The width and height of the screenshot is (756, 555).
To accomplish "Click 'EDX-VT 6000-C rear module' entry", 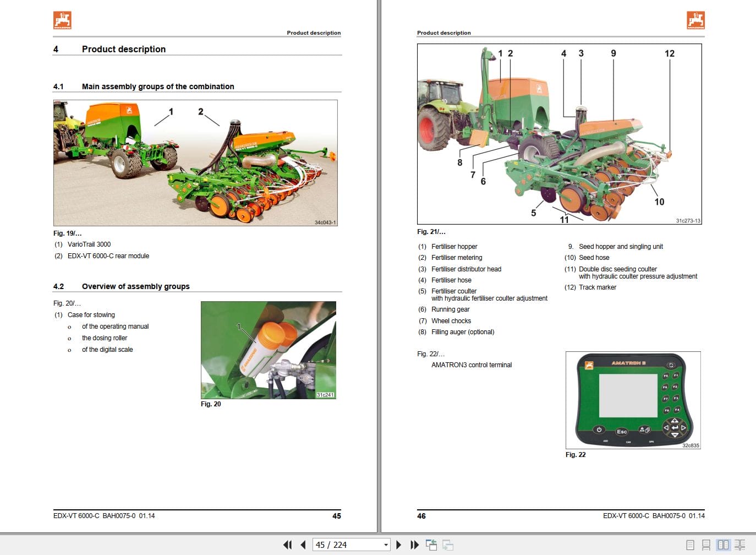I will pyautogui.click(x=108, y=256).
